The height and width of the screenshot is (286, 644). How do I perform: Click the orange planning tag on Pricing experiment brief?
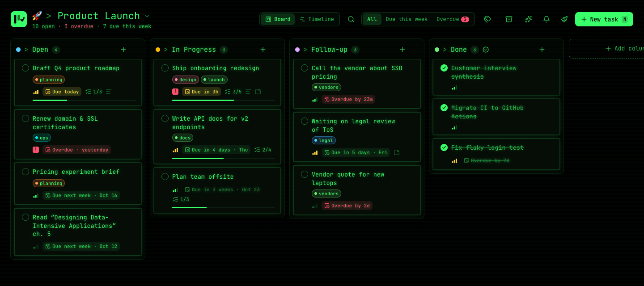(x=49, y=183)
